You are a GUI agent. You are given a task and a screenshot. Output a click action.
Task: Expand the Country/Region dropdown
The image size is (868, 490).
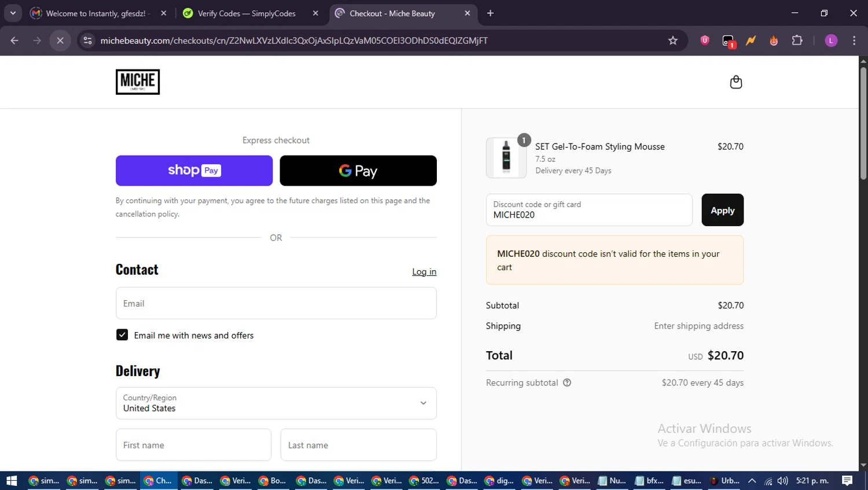pyautogui.click(x=276, y=403)
